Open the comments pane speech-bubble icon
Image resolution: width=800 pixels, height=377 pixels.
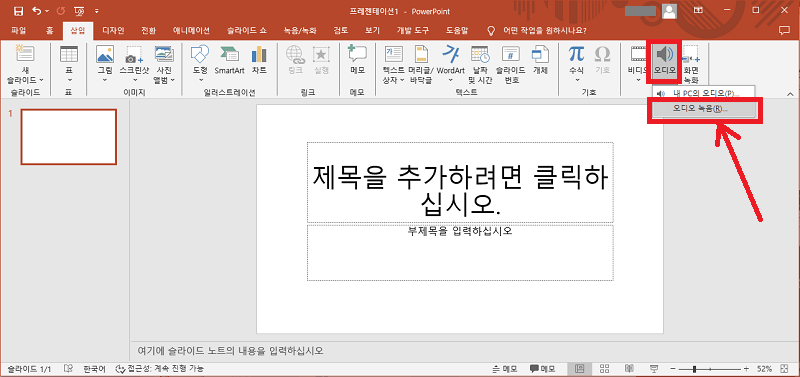click(784, 30)
